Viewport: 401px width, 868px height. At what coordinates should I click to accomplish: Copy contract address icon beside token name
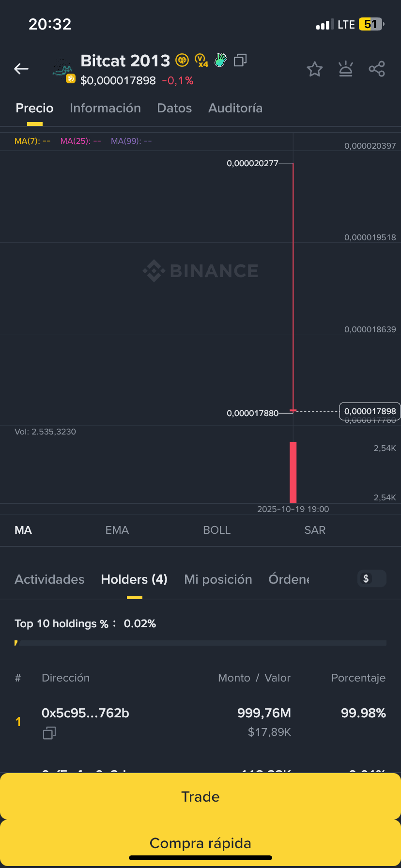click(240, 61)
